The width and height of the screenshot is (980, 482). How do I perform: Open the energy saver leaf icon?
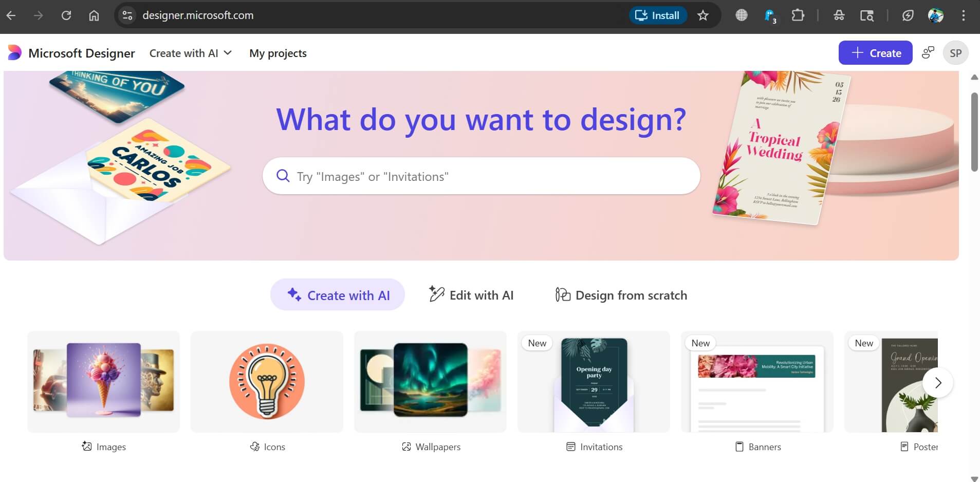[908, 15]
